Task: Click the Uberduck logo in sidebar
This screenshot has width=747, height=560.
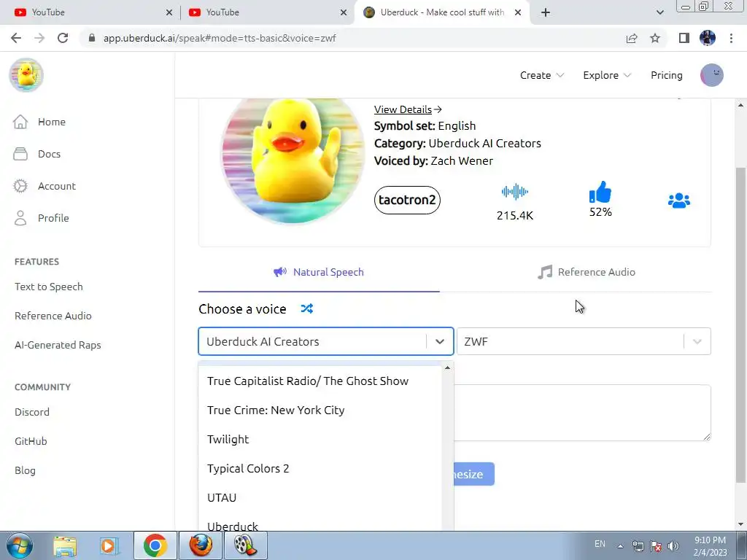Action: [26, 75]
